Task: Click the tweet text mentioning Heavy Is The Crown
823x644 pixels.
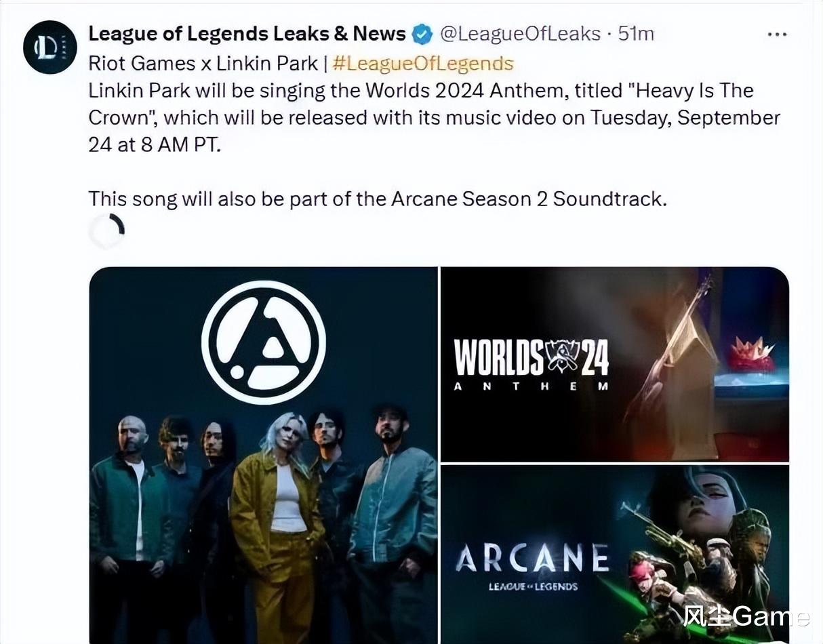Action: (435, 117)
